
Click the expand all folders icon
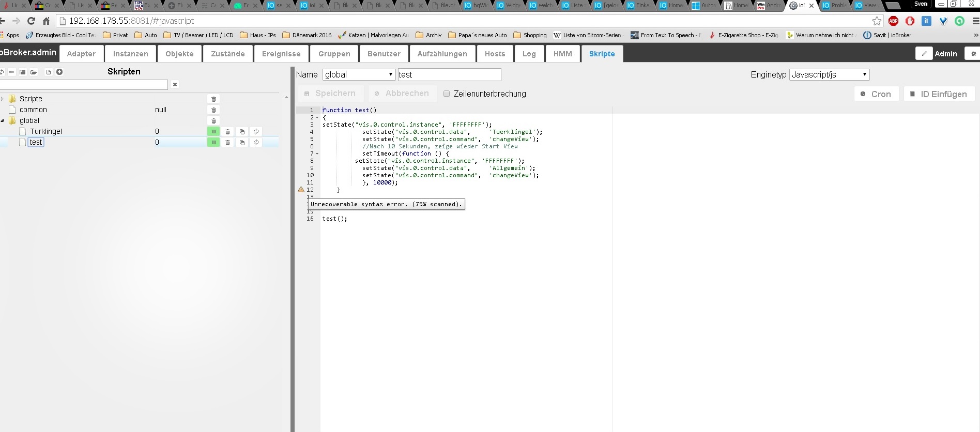(x=34, y=72)
